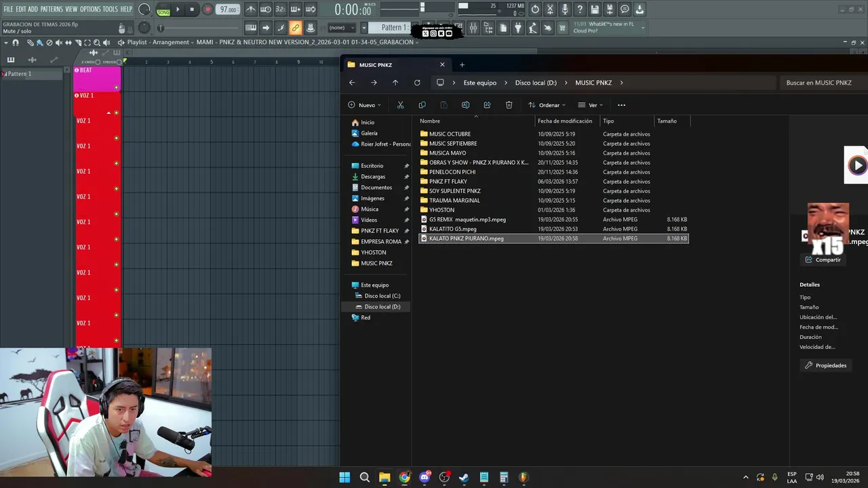Click the Copy icon in Explorer
The height and width of the screenshot is (488, 868).
click(x=422, y=105)
